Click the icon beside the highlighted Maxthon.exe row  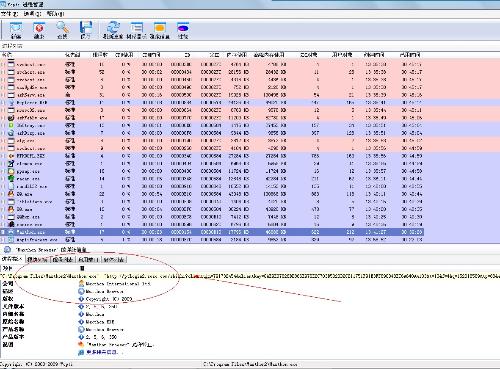pyautogui.click(x=11, y=232)
